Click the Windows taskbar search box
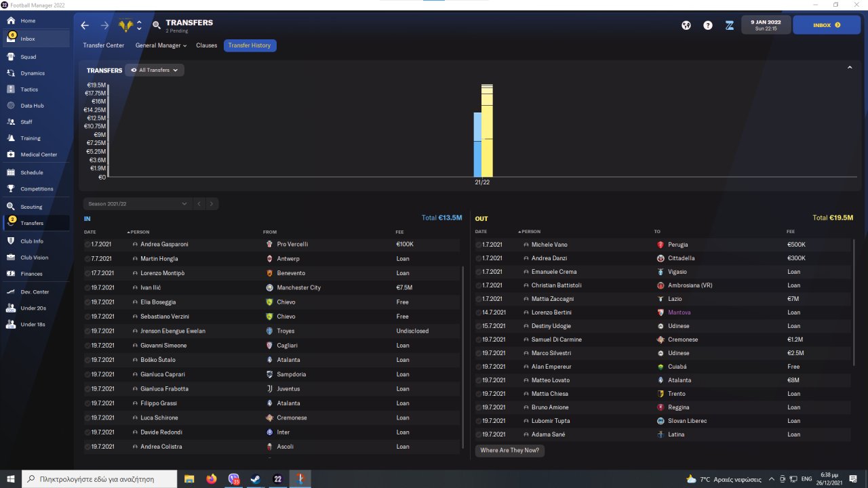 point(100,479)
